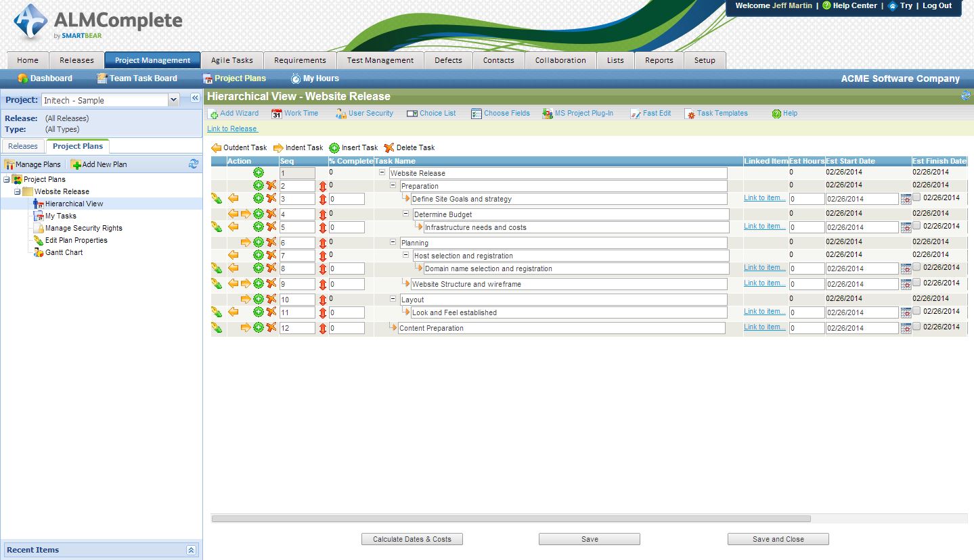Open date picker for Define Site Goals row
This screenshot has height=560, width=974.
906,199
